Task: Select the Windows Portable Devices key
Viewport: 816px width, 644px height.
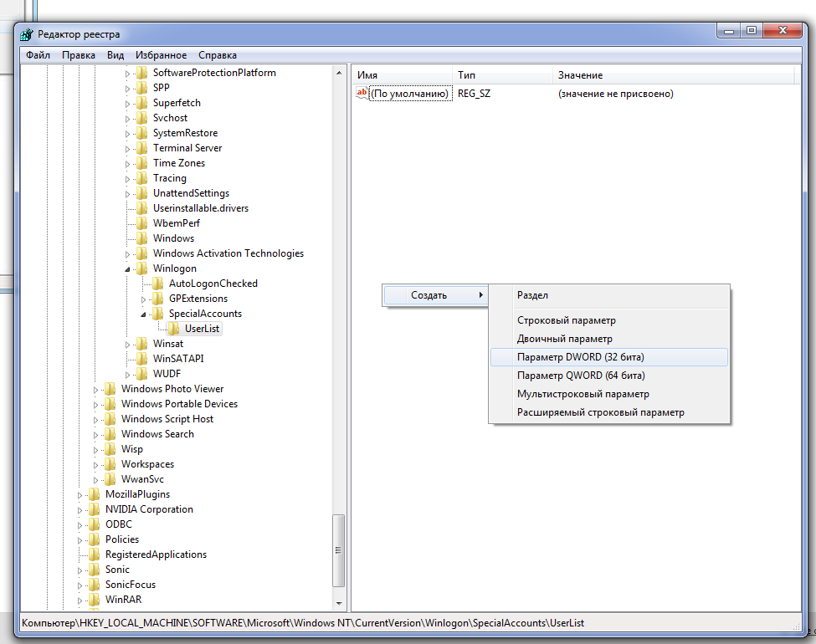Action: coord(180,404)
